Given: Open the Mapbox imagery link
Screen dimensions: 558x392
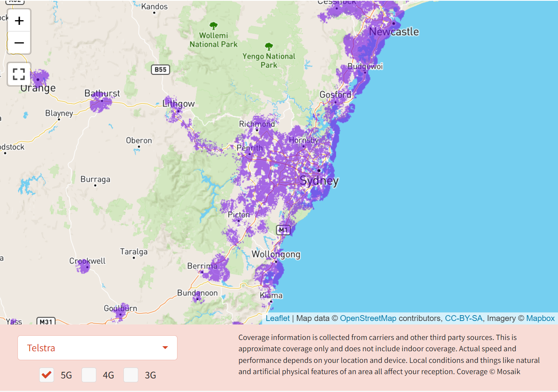Looking at the screenshot, I should [541, 318].
